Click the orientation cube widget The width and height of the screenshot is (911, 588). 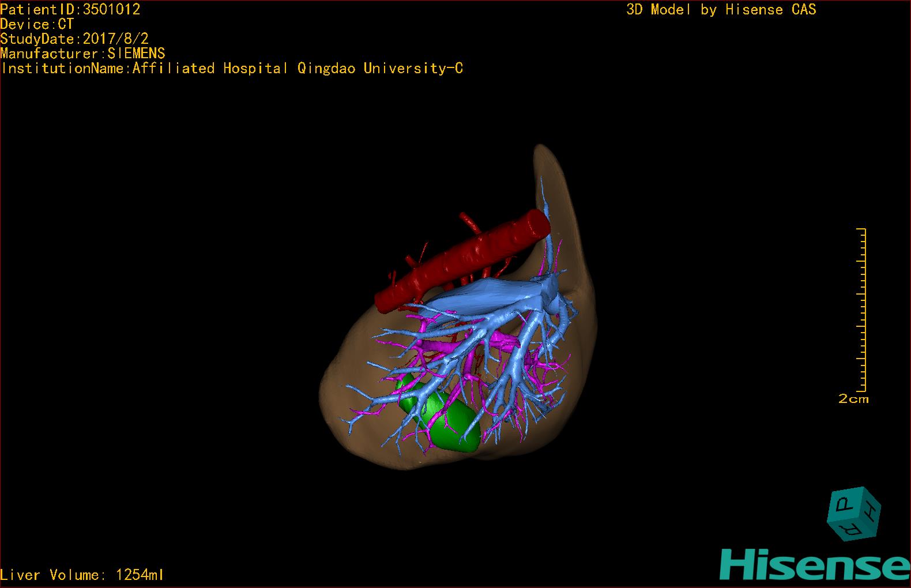[854, 514]
